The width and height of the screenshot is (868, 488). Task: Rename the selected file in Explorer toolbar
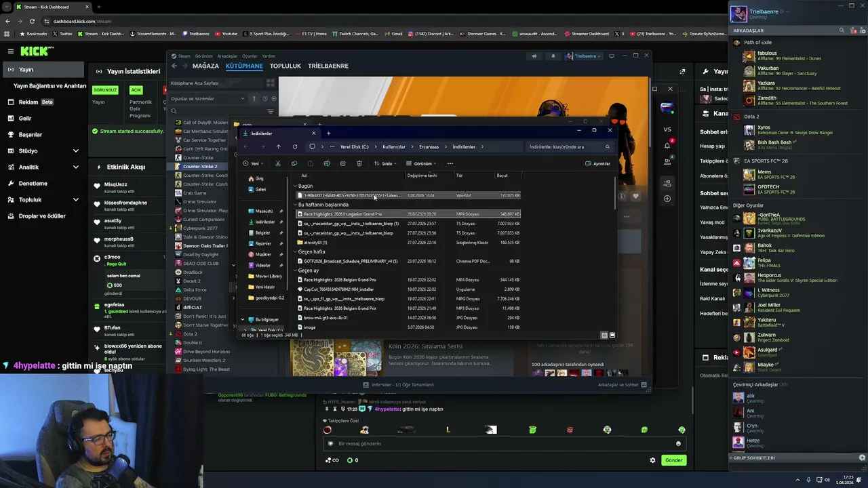click(x=327, y=163)
